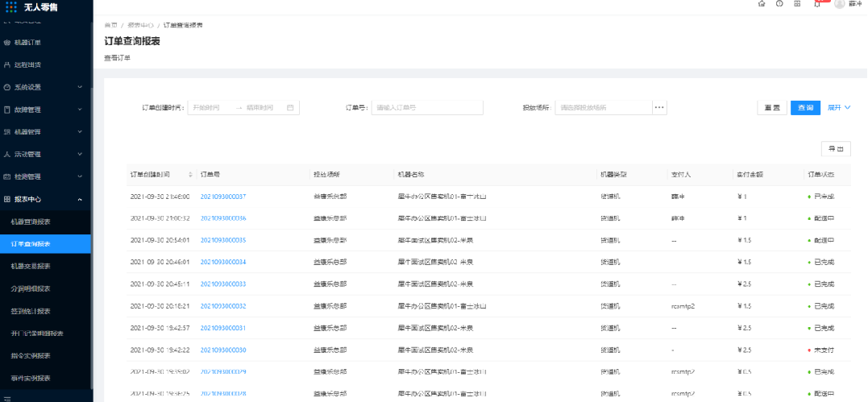This screenshot has height=402, width=868.
Task: Click timestamp 2021-09-30 20:54:01 cell
Action: [x=160, y=240]
